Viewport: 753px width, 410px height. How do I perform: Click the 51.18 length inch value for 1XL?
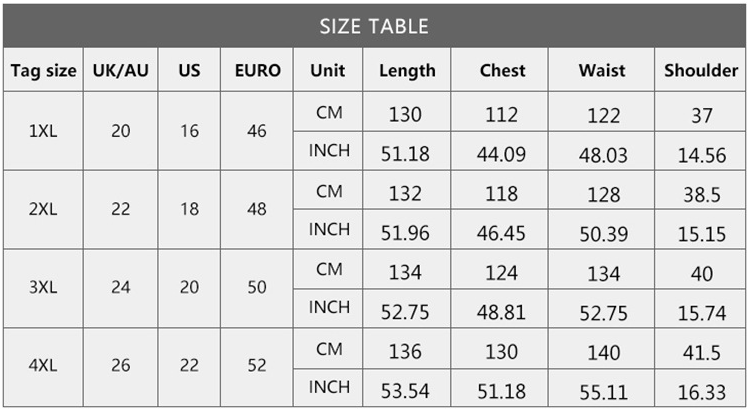click(405, 153)
